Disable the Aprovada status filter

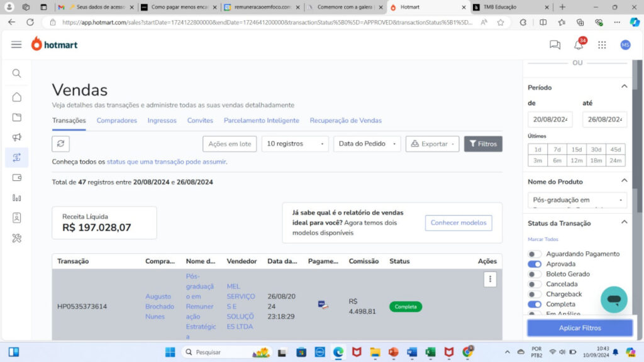(x=535, y=264)
